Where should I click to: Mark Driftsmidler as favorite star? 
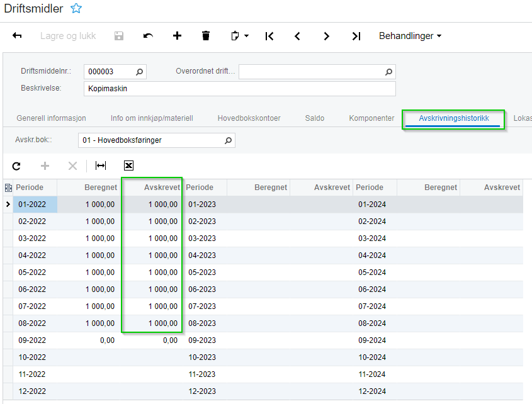pos(76,9)
